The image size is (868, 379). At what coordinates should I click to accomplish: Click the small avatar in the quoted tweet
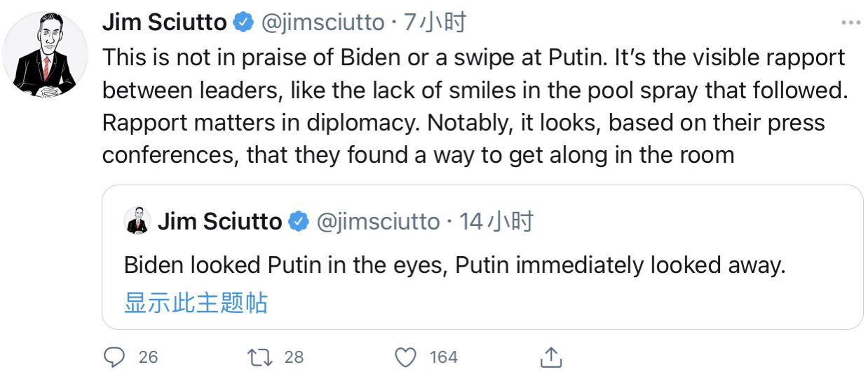click(137, 221)
